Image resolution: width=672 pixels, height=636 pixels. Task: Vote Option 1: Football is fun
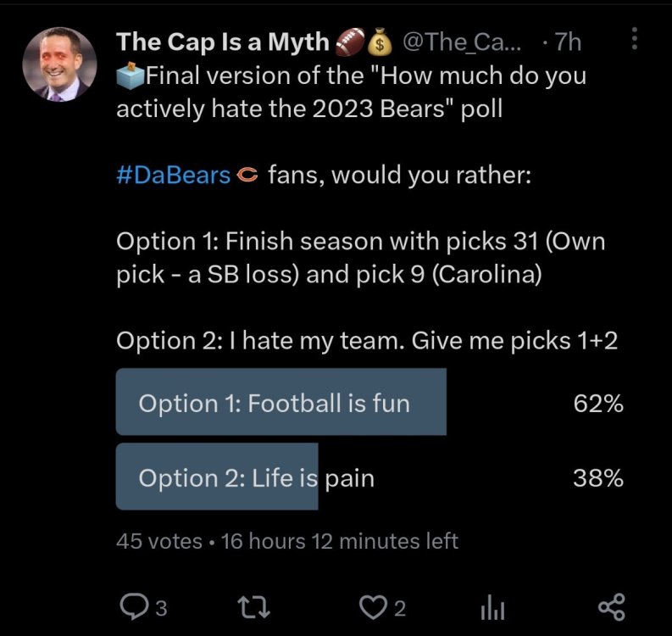click(x=280, y=402)
